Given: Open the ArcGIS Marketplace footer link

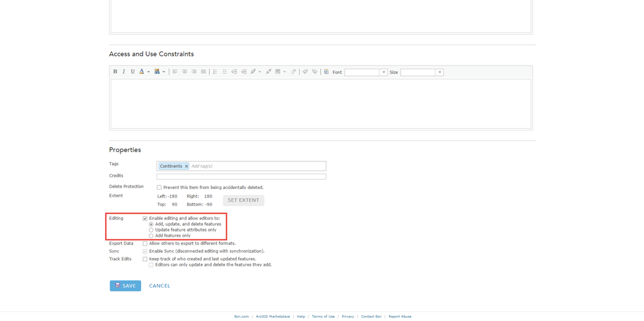Looking at the screenshot, I should pos(272,316).
